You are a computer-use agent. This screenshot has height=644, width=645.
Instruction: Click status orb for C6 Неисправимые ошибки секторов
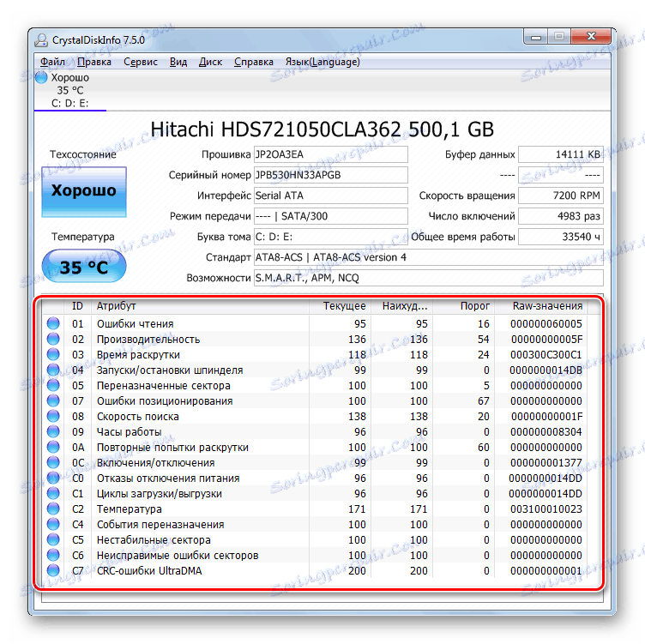pos(53,555)
